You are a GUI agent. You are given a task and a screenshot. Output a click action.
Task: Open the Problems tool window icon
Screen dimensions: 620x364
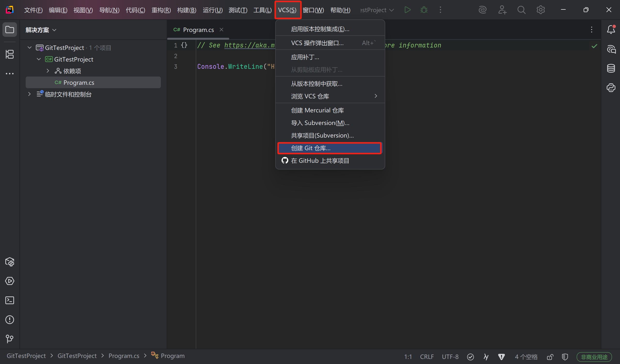pyautogui.click(x=10, y=319)
